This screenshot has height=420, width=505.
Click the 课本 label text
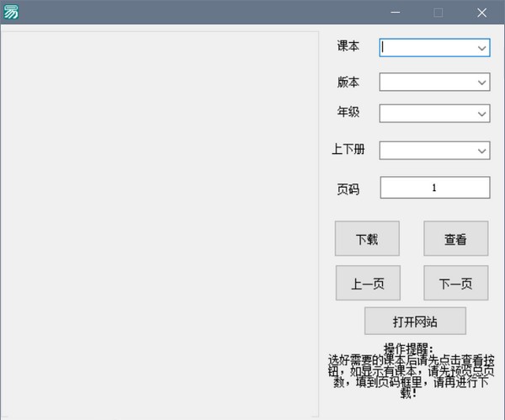point(348,45)
